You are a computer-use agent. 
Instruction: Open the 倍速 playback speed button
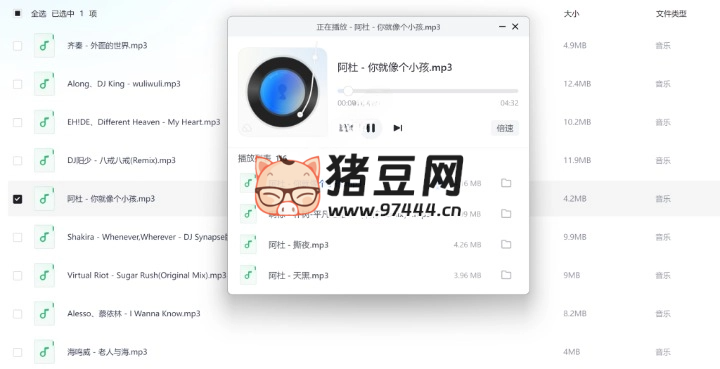tap(505, 128)
